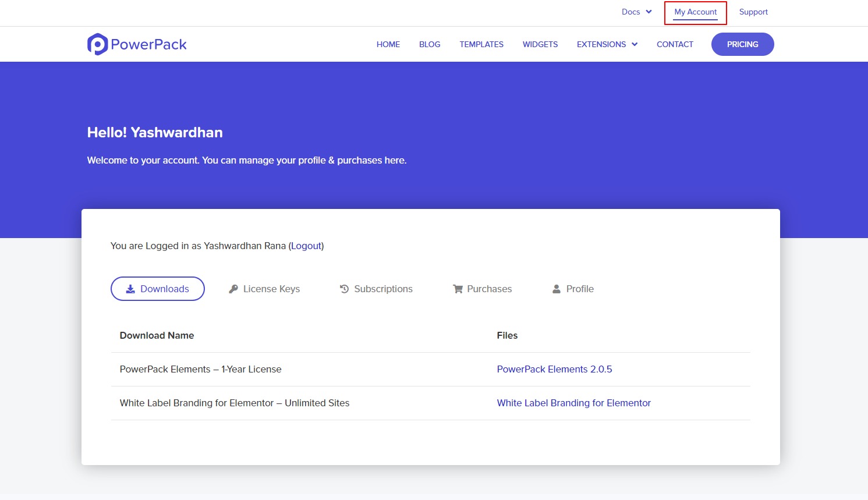Click the Extensions chevron icon
The width and height of the screenshot is (868, 500).
(635, 44)
